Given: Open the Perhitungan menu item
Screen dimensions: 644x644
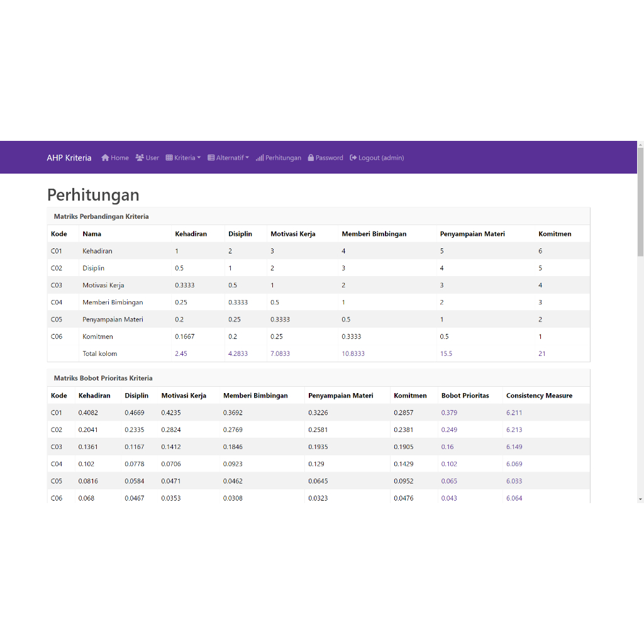Looking at the screenshot, I should 283,158.
